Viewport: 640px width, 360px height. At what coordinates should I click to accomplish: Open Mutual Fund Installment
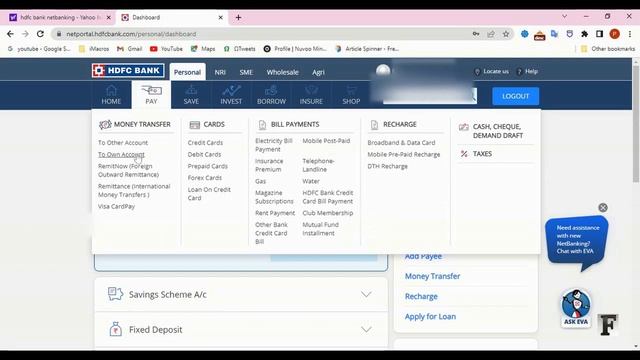tap(320, 229)
